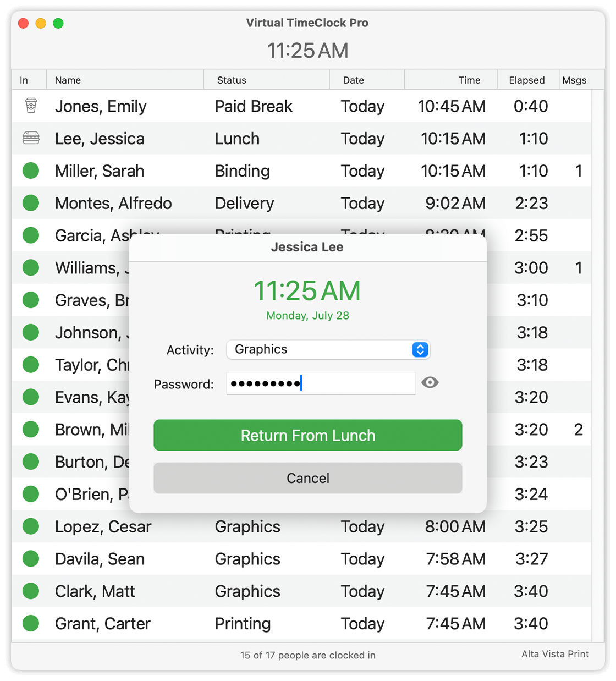Screen dimensions: 616x681
Task: Click the Lunch status cell
Action: (237, 139)
